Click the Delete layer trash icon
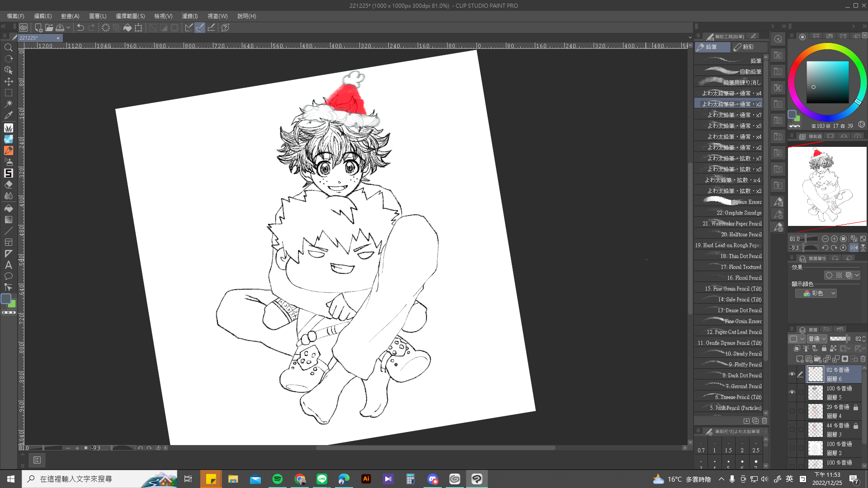 click(x=863, y=359)
